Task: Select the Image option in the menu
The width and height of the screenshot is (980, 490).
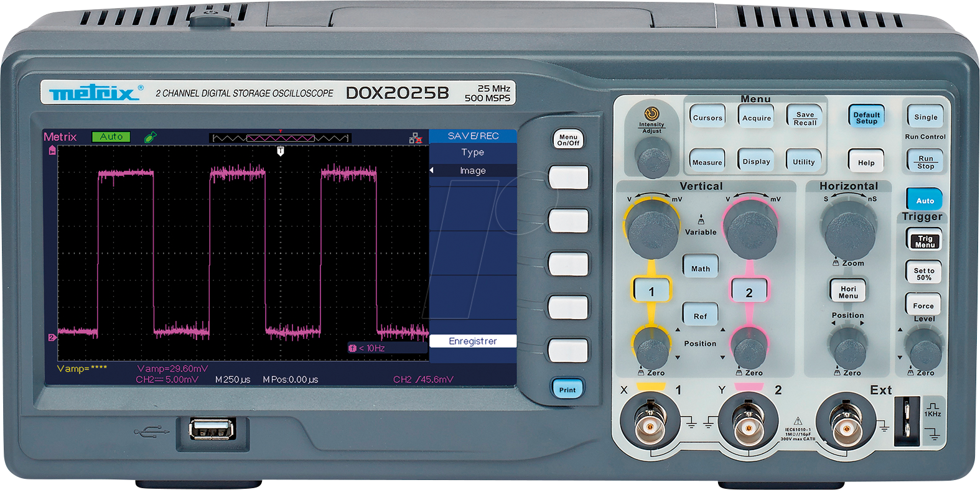Action: tap(473, 170)
